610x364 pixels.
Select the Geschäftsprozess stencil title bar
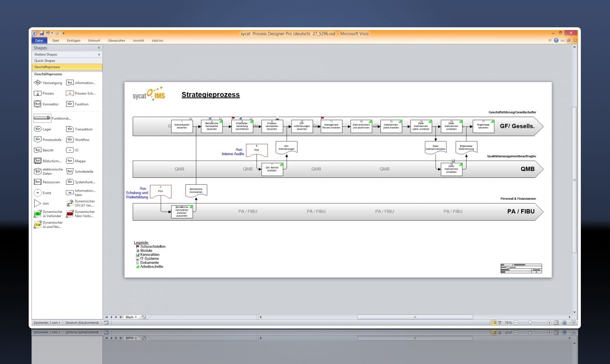tap(67, 67)
